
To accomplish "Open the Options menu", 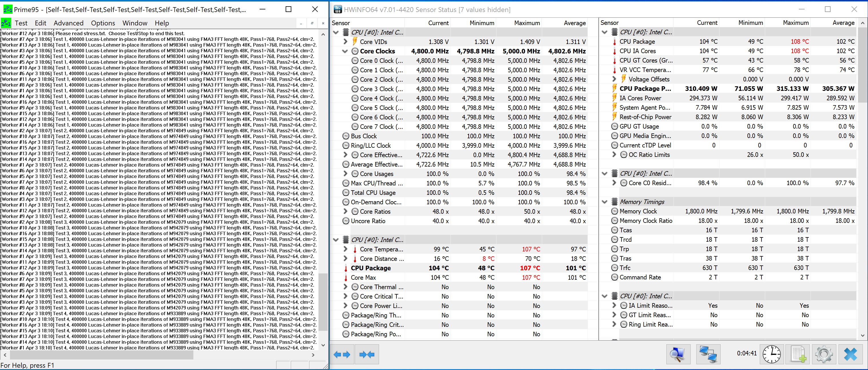I will coord(103,23).
